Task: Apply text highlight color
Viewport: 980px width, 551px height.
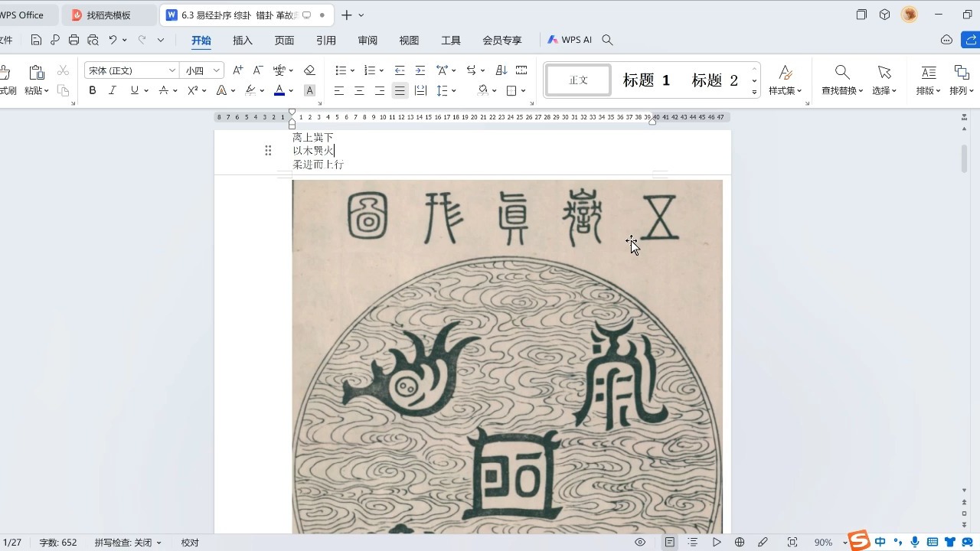Action: click(250, 90)
